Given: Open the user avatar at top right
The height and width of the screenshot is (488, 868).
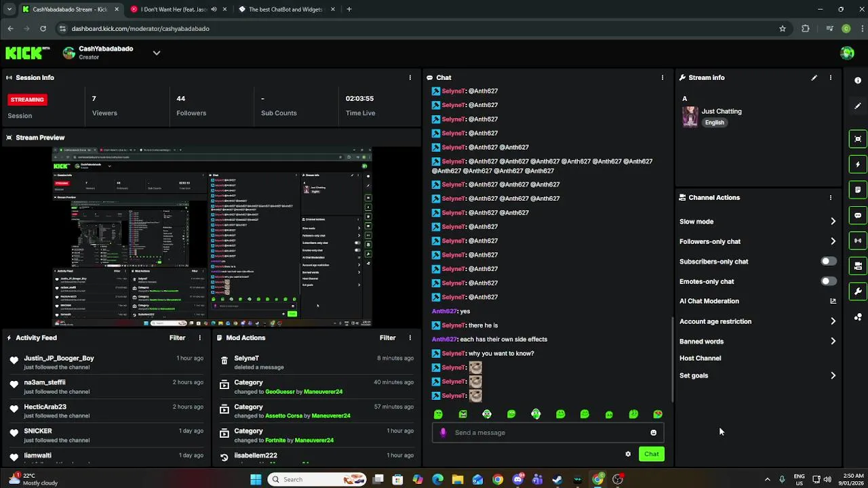Looking at the screenshot, I should (x=846, y=53).
